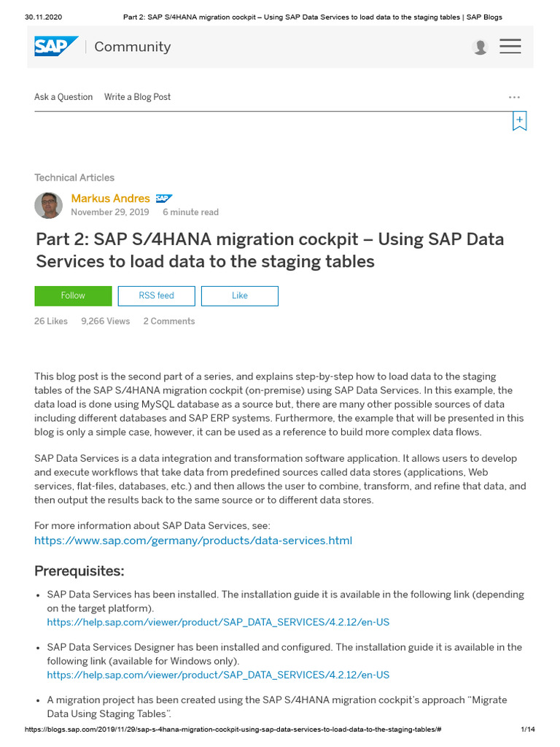Viewport: 560px width, 747px height.
Task: Open Markus Andres author profile link
Action: click(x=110, y=198)
